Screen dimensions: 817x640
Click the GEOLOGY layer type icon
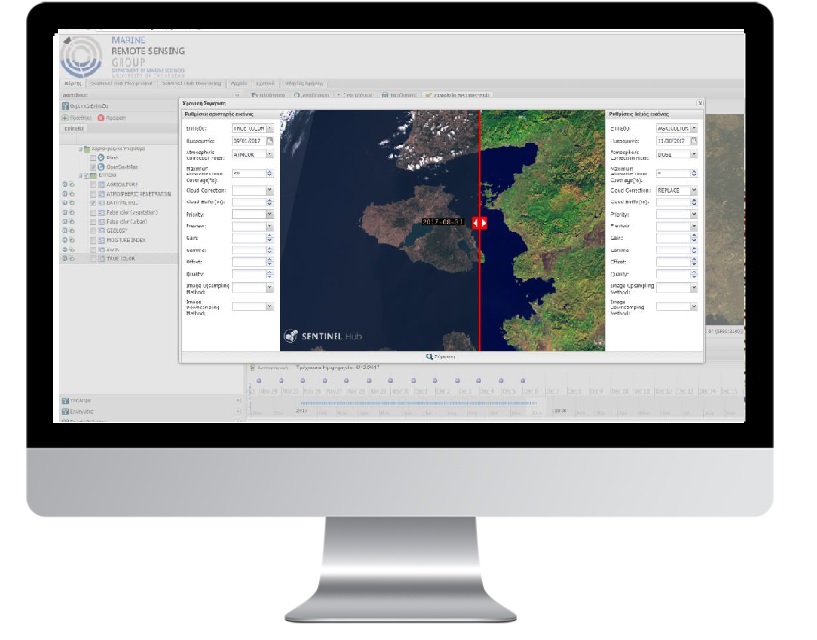[x=102, y=230]
